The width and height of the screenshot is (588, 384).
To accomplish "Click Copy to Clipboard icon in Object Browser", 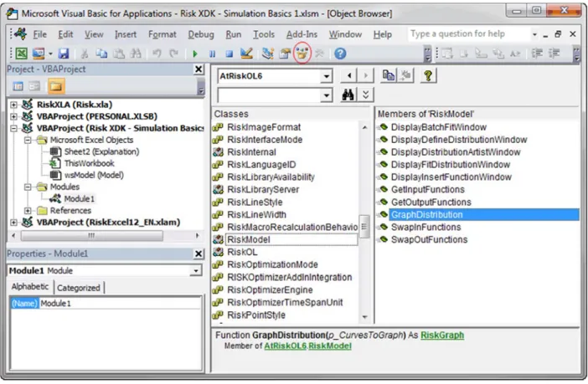I will [x=389, y=76].
